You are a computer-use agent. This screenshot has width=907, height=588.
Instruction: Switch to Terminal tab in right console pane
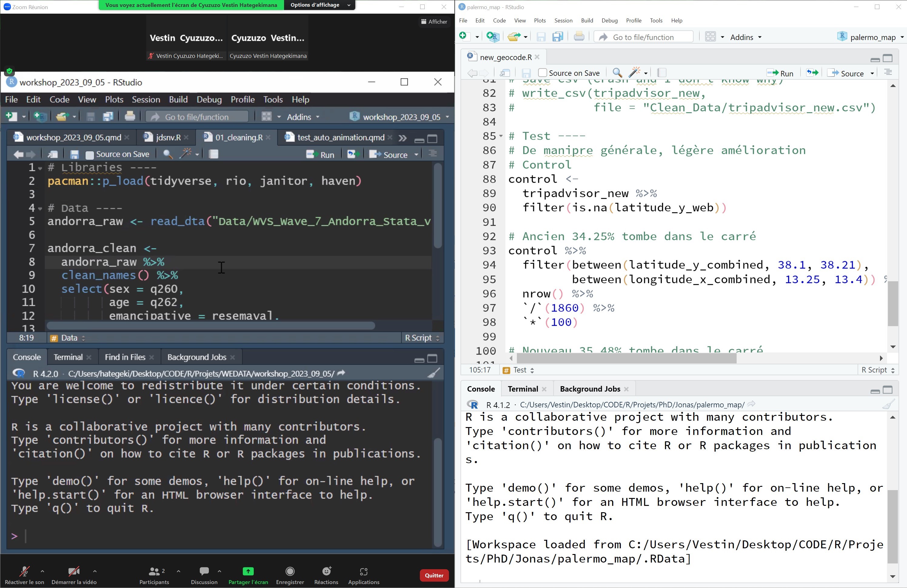[523, 389]
